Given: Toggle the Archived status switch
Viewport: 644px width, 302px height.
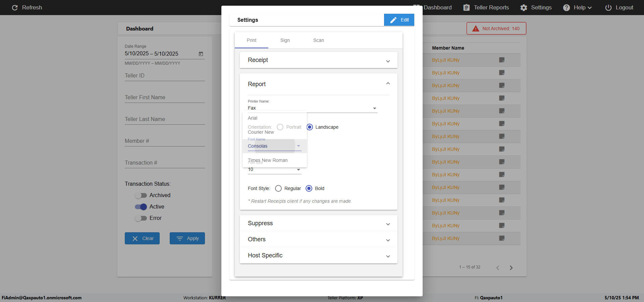Looking at the screenshot, I should click(x=141, y=195).
